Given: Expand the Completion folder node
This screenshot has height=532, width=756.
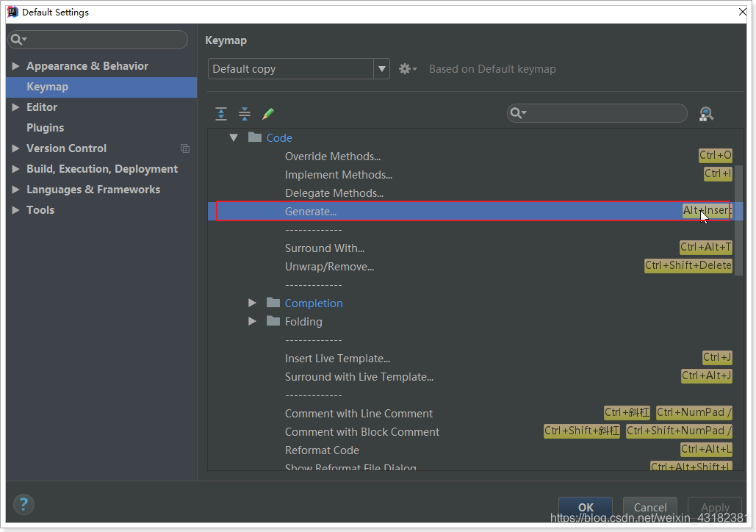Looking at the screenshot, I should tap(252, 303).
